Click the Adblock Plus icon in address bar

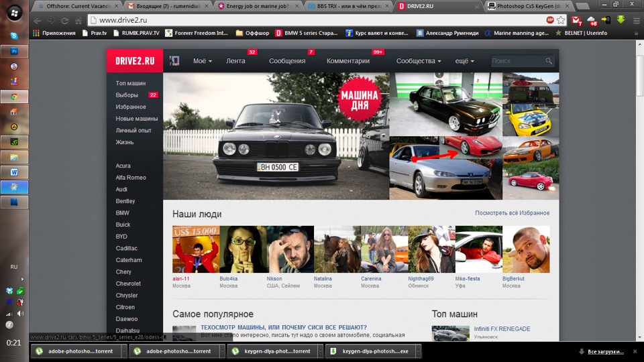click(x=550, y=19)
